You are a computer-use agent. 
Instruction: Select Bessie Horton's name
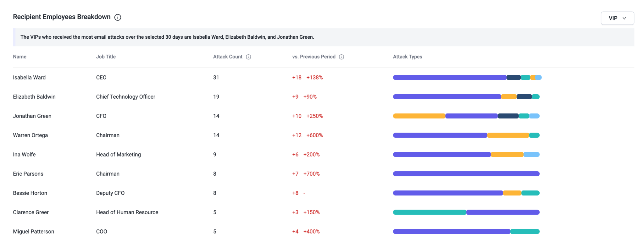point(30,193)
